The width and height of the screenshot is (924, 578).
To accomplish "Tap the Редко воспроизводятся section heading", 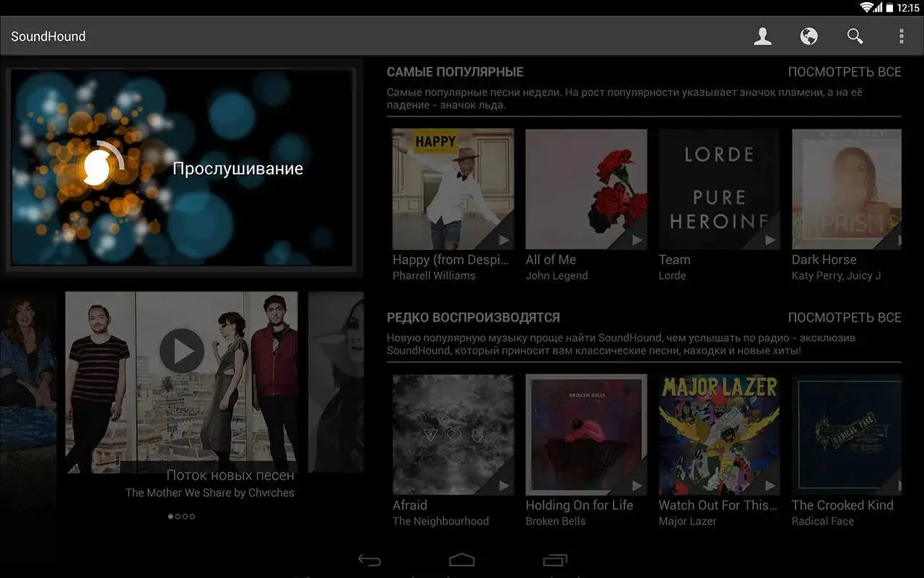I will [x=474, y=318].
